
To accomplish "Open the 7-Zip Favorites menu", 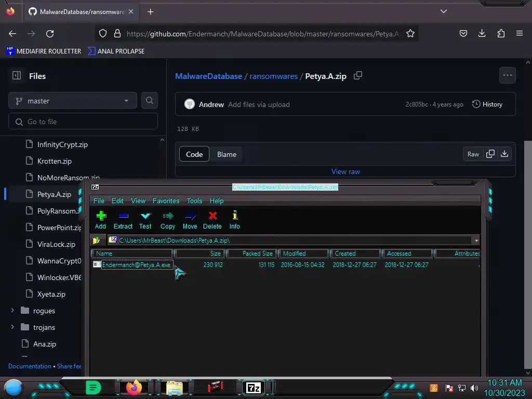I will click(x=166, y=201).
